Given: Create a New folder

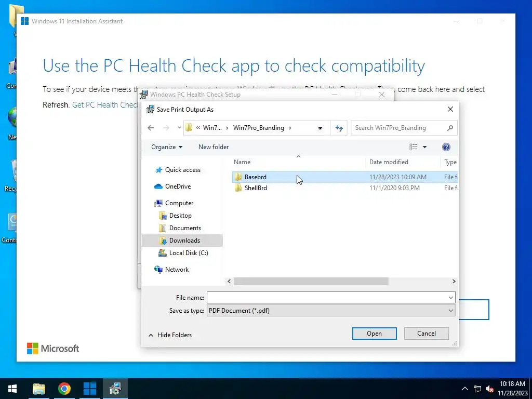Looking at the screenshot, I should pyautogui.click(x=214, y=147).
